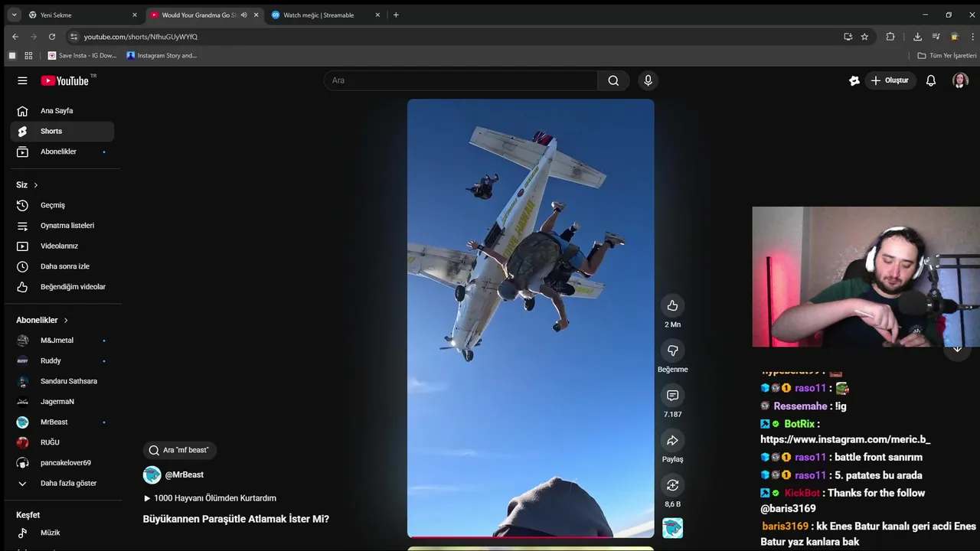Select Shorts in the sidebar
The width and height of the screenshot is (980, 551).
coord(62,131)
